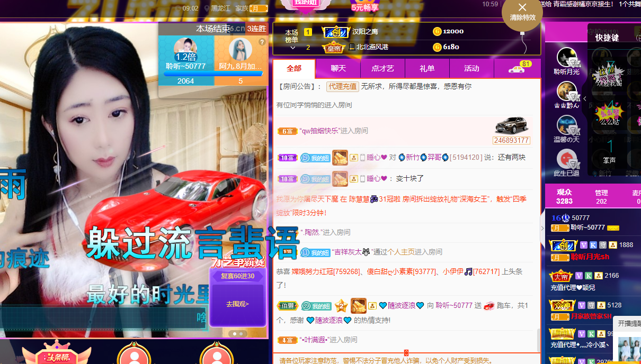
Task: Collapse the audience list side arrow
Action: point(541,228)
